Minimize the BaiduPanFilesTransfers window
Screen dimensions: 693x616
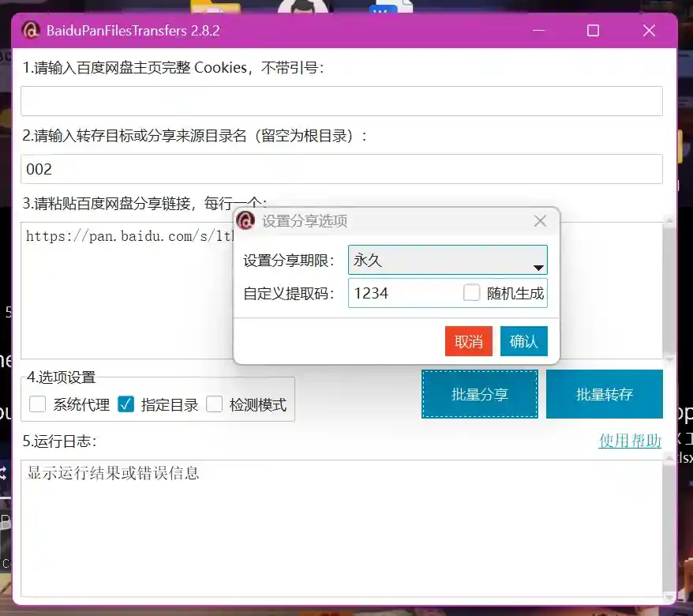pyautogui.click(x=538, y=31)
